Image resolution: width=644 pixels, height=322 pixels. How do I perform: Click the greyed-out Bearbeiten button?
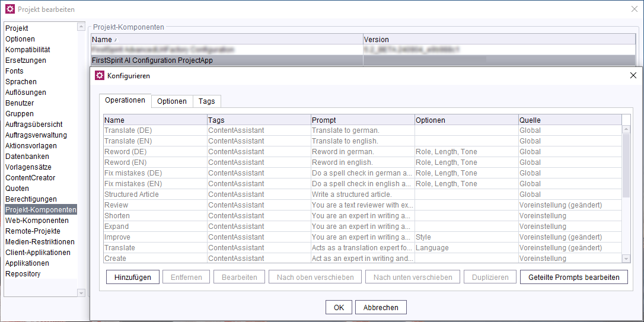pyautogui.click(x=240, y=278)
